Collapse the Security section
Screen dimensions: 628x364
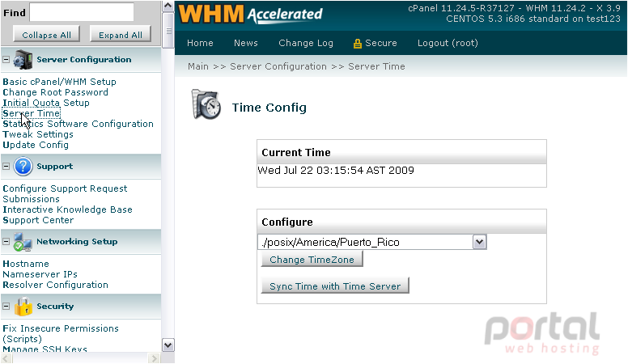[x=6, y=307]
